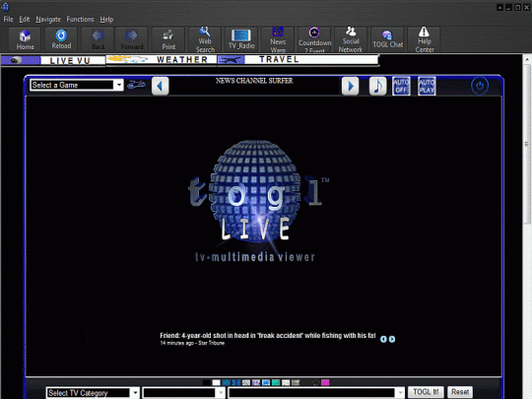Launch TOGL Chat
The height and width of the screenshot is (399, 532).
pos(387,39)
